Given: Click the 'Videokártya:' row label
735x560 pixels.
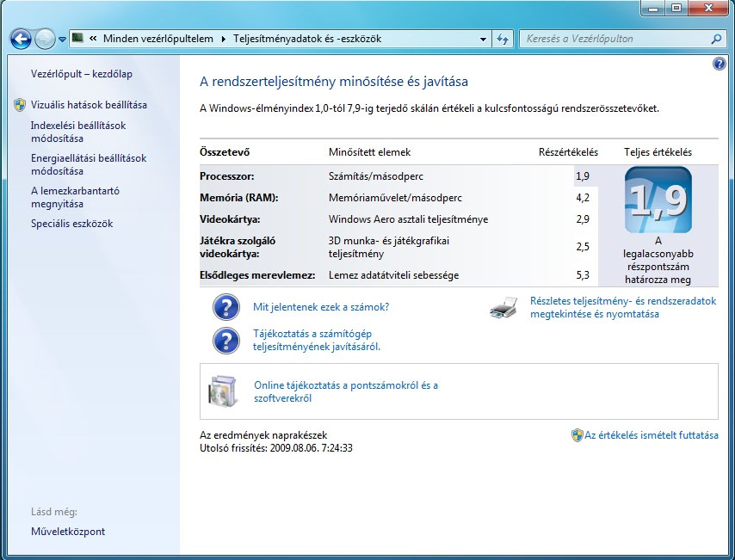Looking at the screenshot, I should tap(230, 219).
